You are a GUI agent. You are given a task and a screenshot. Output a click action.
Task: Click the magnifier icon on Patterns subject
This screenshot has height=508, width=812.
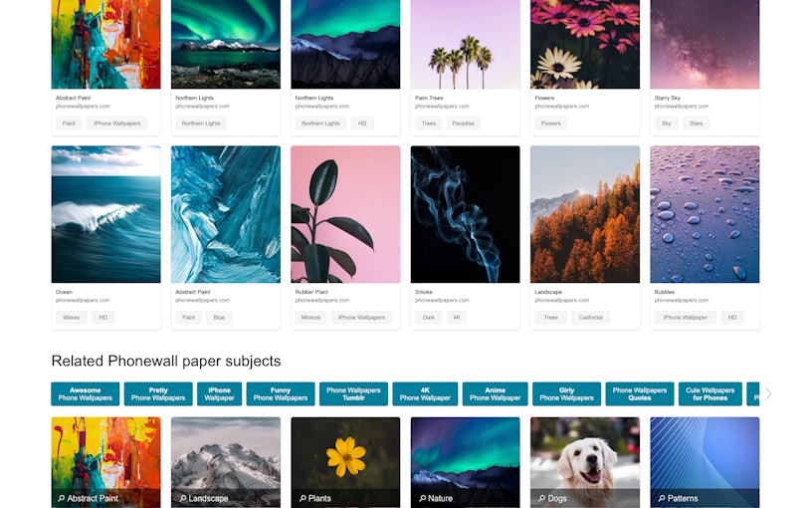(x=661, y=498)
